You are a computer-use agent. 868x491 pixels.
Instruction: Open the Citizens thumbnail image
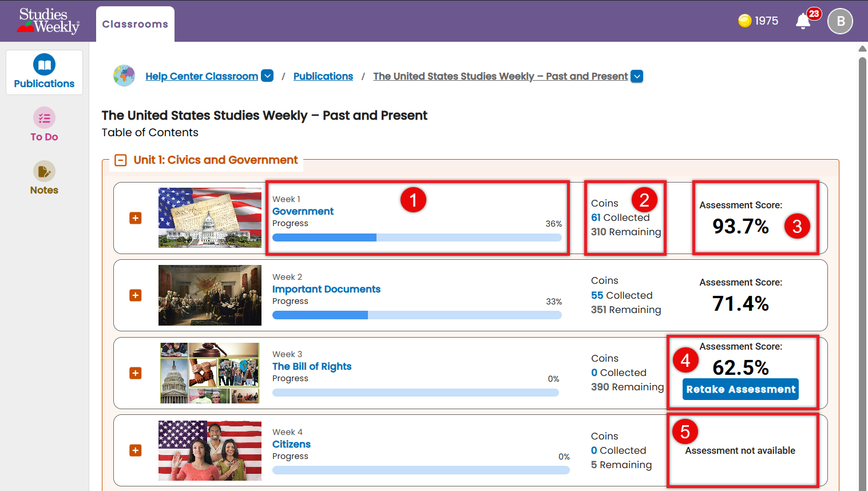coord(210,451)
